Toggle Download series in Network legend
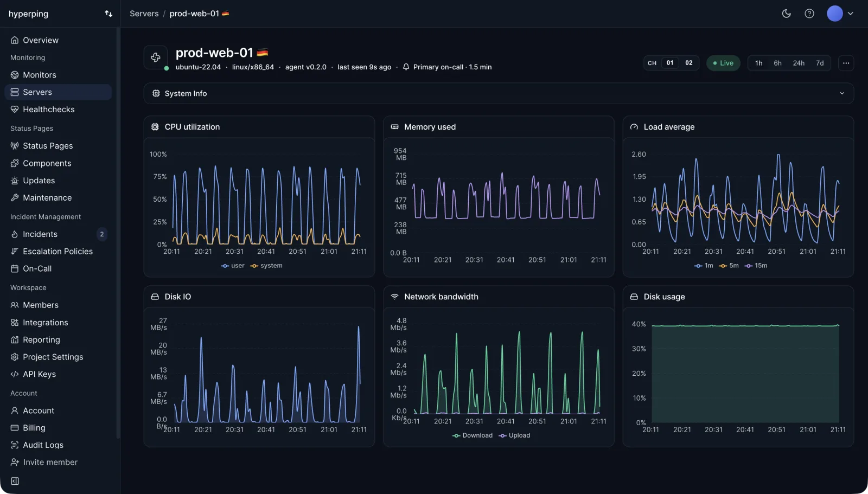This screenshot has height=494, width=868. [473, 435]
